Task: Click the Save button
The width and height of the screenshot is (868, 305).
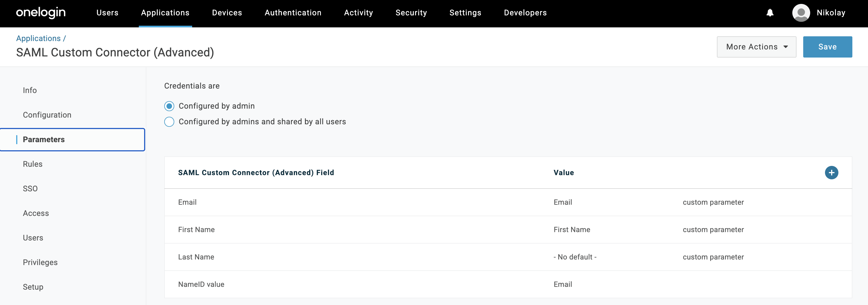Action: pyautogui.click(x=827, y=47)
